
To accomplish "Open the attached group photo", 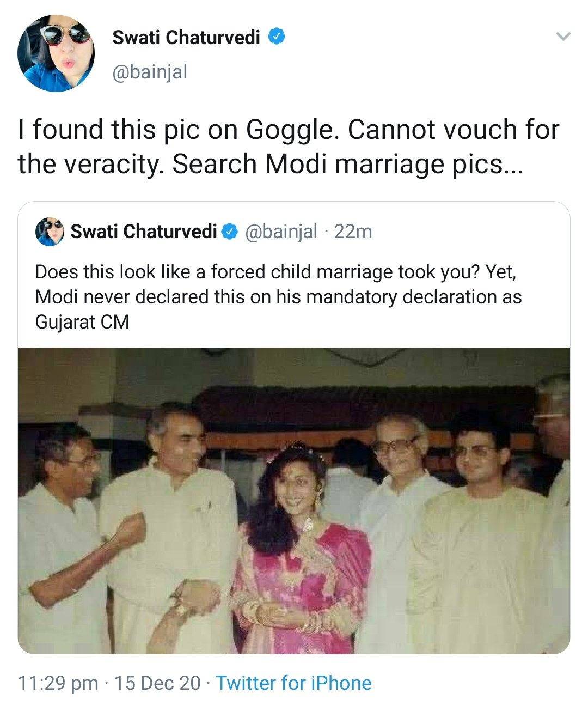I will (x=294, y=500).
